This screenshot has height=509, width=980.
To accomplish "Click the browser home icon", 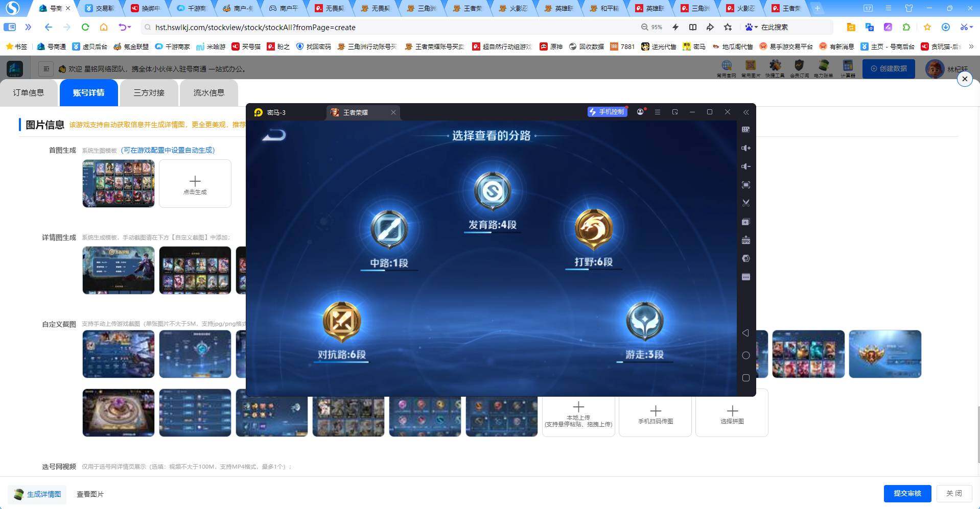I will click(104, 27).
